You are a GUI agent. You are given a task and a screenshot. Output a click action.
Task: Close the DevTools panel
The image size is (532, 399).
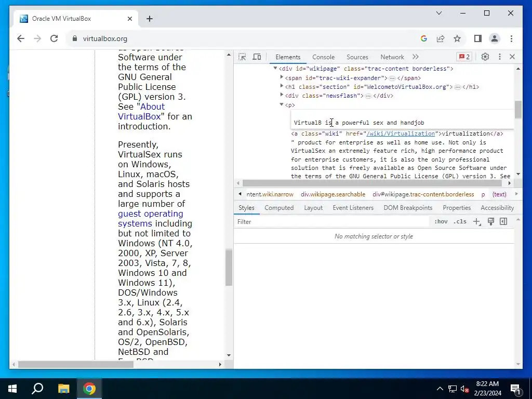point(512,57)
